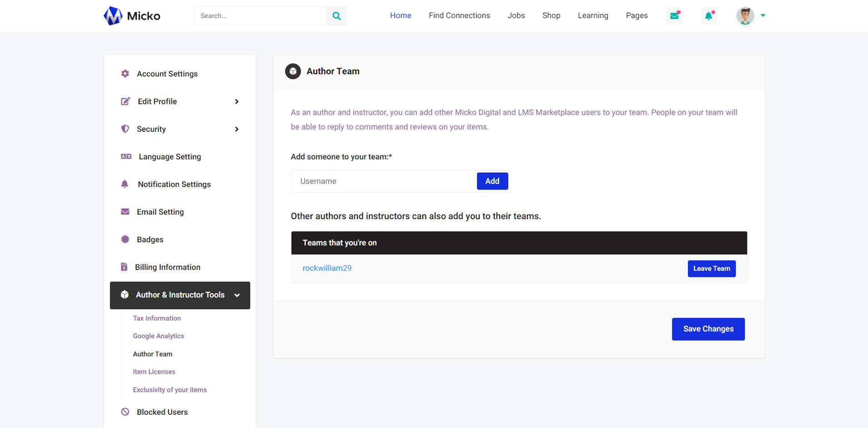Click the Blocked Users ban icon

(x=125, y=412)
